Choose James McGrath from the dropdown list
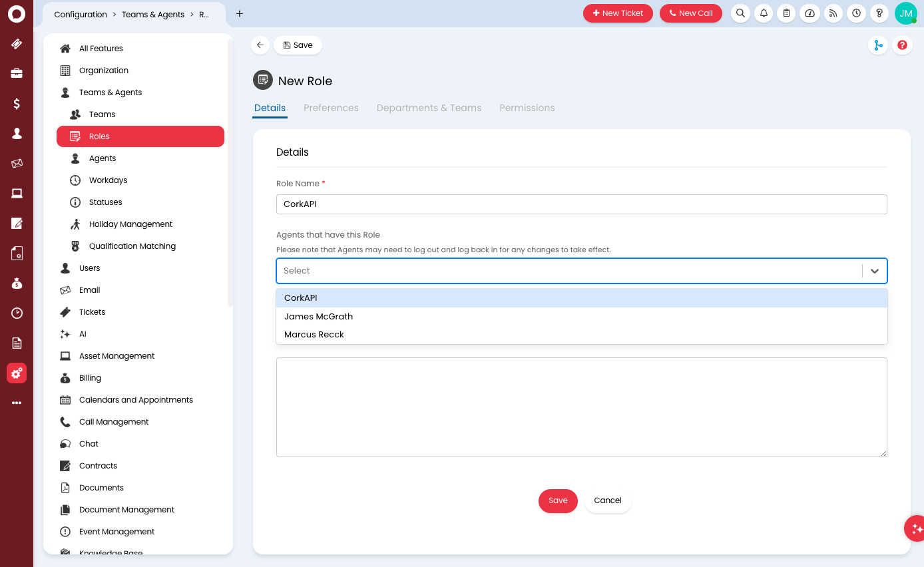Image resolution: width=924 pixels, height=567 pixels. tap(581, 317)
